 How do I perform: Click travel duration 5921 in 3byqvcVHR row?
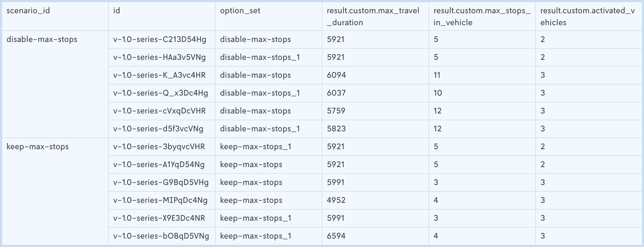coord(336,147)
